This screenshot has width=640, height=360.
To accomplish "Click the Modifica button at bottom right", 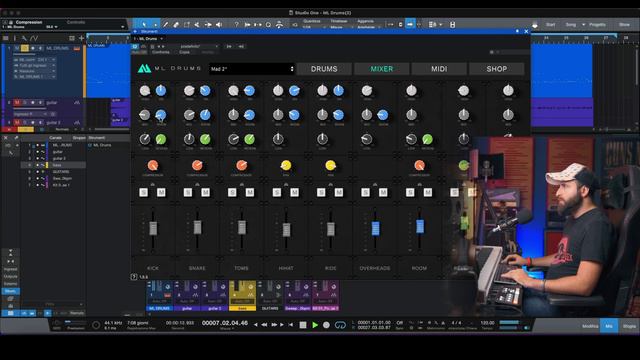I will [x=590, y=326].
